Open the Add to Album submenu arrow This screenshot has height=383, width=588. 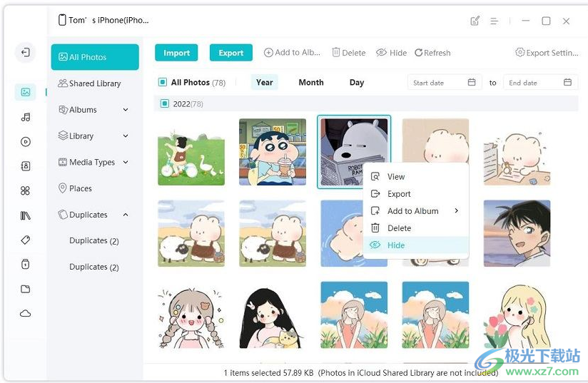457,210
